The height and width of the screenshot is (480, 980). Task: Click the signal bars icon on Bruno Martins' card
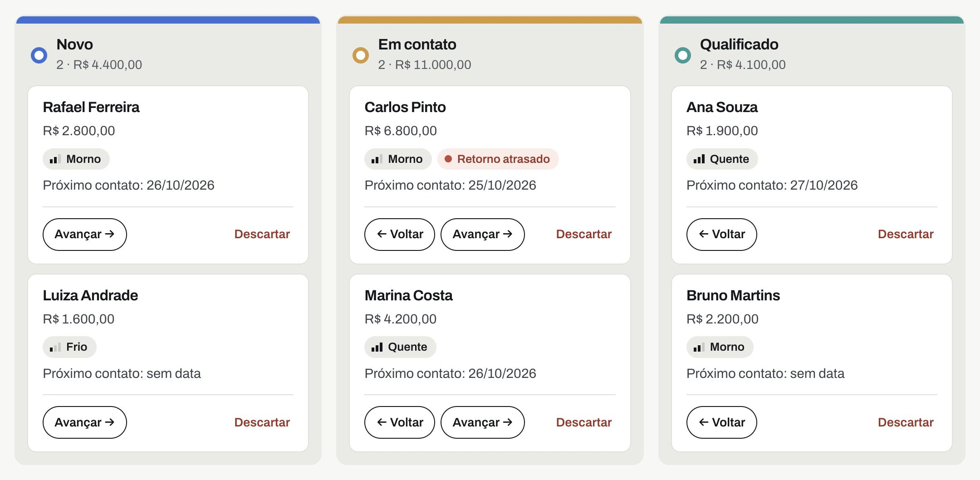(x=699, y=347)
